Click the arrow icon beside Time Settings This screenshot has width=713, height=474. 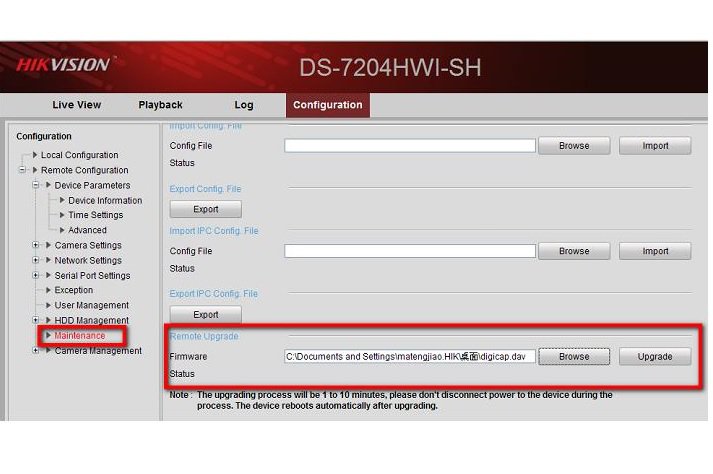(x=62, y=215)
